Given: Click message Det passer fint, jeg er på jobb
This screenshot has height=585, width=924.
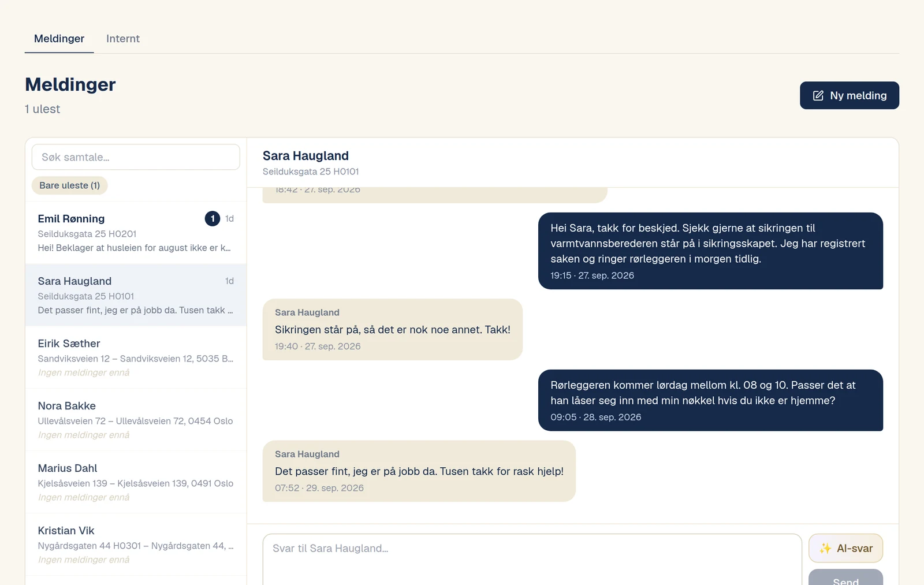Looking at the screenshot, I should click(419, 471).
